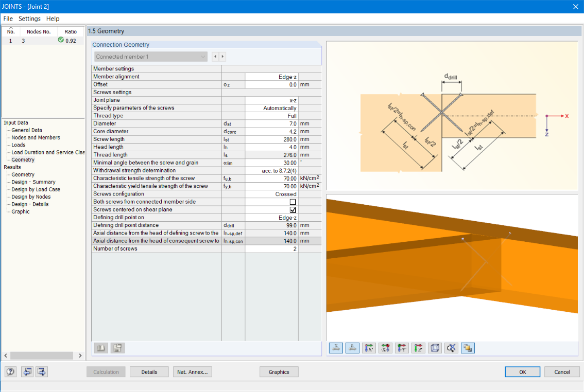Open Thread type 'Full' selector
Viewport: 584px width, 392px height.
tap(271, 116)
